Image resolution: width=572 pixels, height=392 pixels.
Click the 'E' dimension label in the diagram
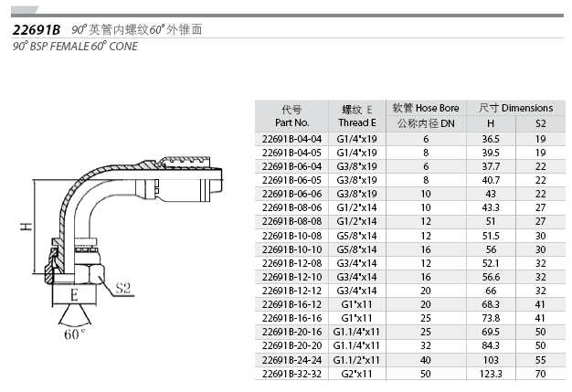(x=74, y=294)
